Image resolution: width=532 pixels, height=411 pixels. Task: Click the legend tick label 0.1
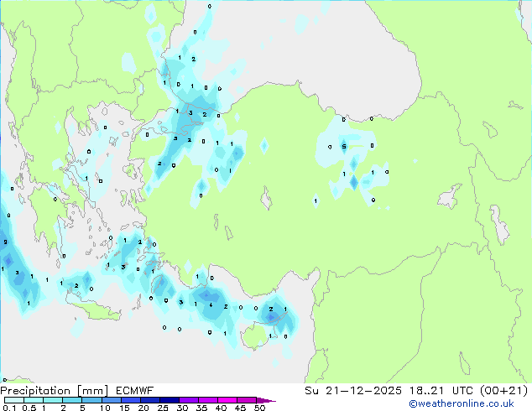[x=8, y=408]
